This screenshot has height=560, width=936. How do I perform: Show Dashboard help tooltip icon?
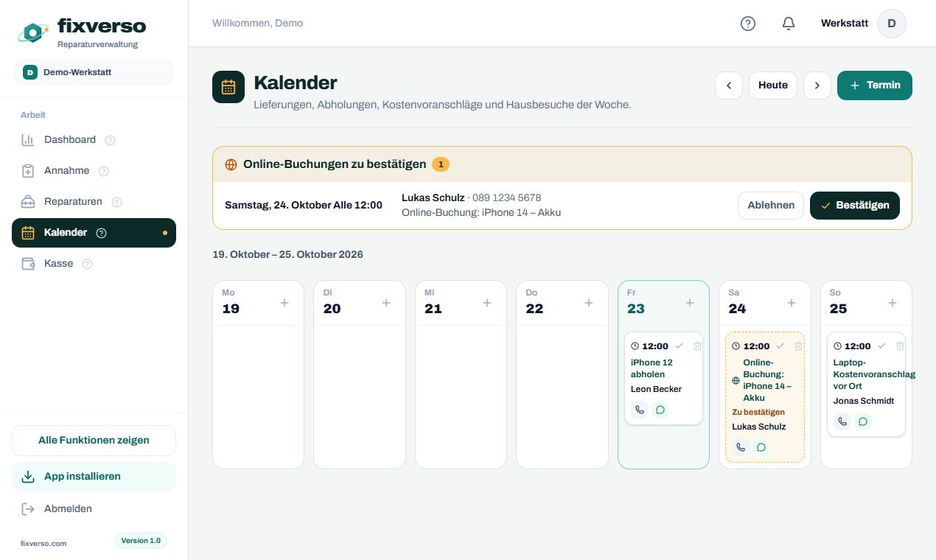click(111, 140)
